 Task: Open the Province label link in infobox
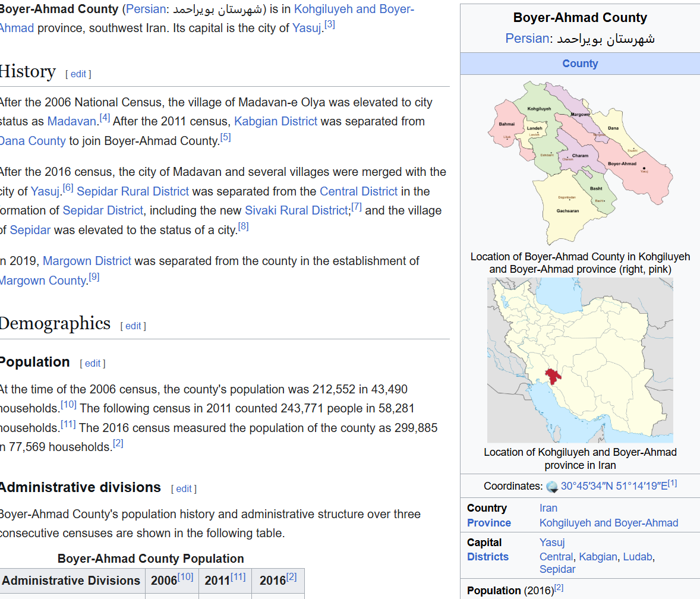pos(488,523)
